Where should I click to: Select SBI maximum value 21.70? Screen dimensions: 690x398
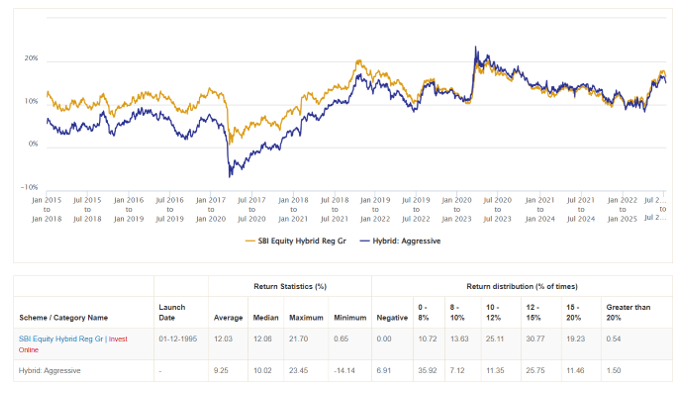click(298, 339)
